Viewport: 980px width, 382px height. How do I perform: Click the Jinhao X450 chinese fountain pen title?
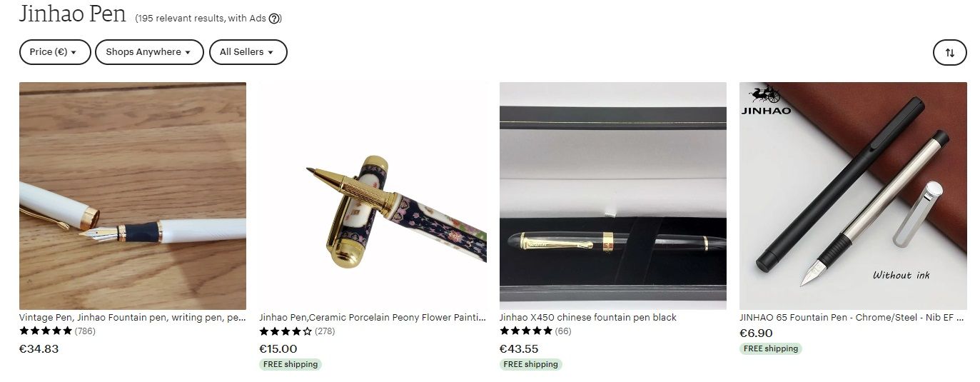(x=588, y=317)
